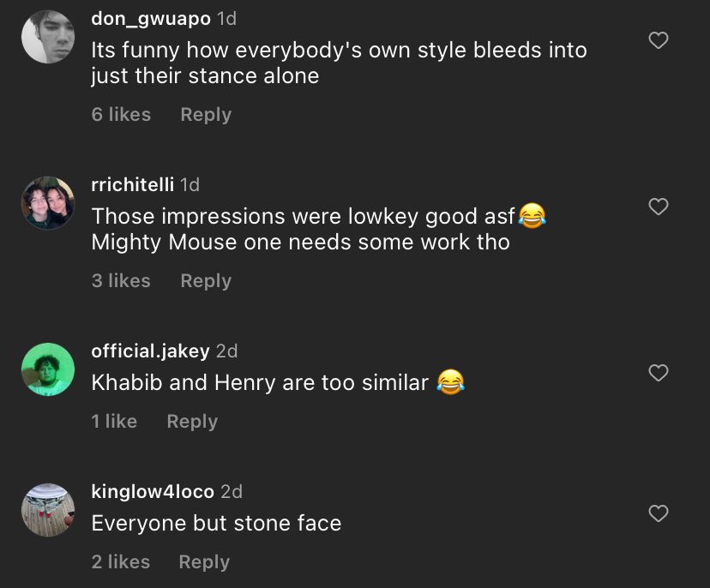View the 3 likes on rrichitelli's comment
This screenshot has width=710, height=588.
click(x=121, y=281)
